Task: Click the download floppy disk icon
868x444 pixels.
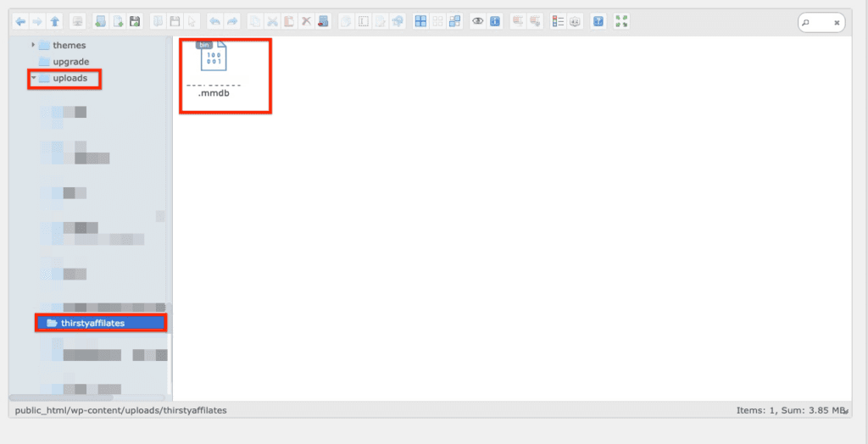Action: click(175, 21)
